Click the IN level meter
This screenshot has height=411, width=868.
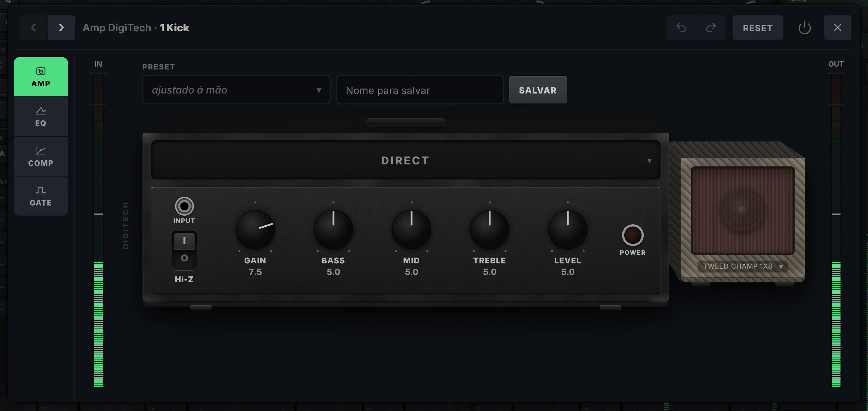98,231
